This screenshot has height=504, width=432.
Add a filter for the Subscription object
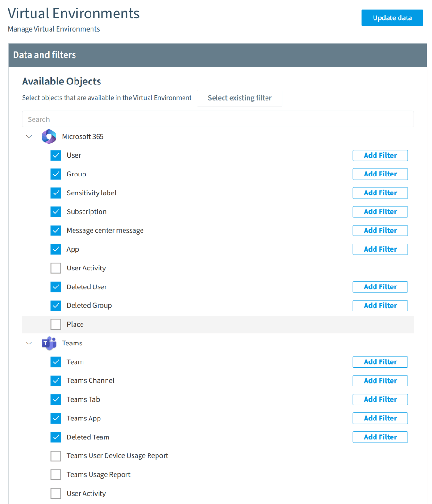pyautogui.click(x=380, y=211)
